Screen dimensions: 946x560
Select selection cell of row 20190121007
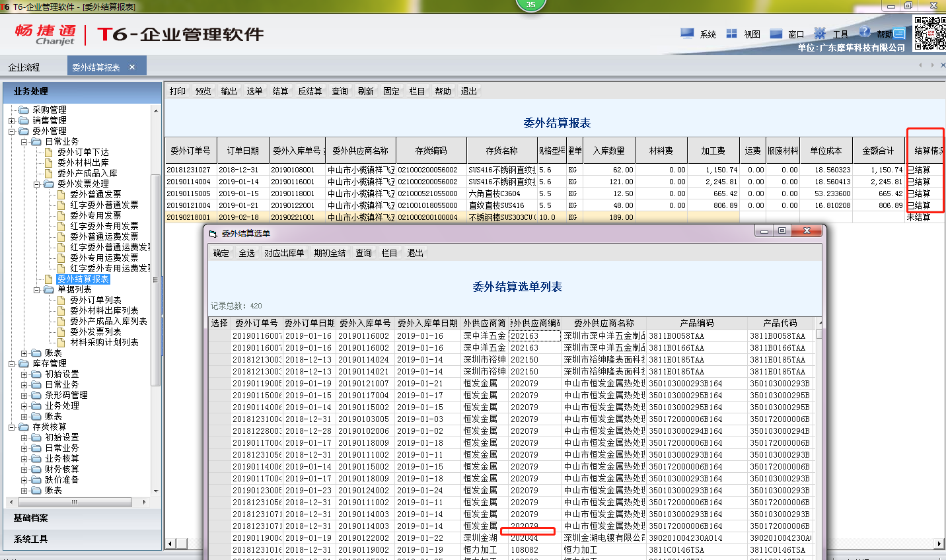click(219, 383)
